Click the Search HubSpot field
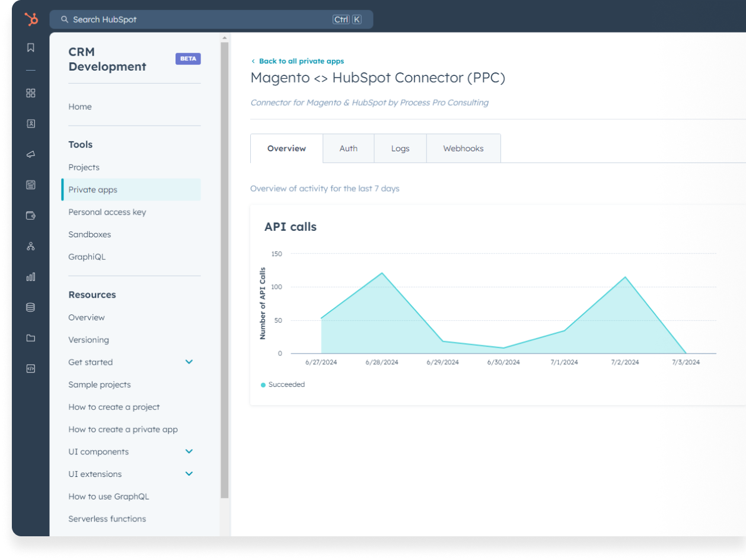746x560 pixels. (x=212, y=20)
